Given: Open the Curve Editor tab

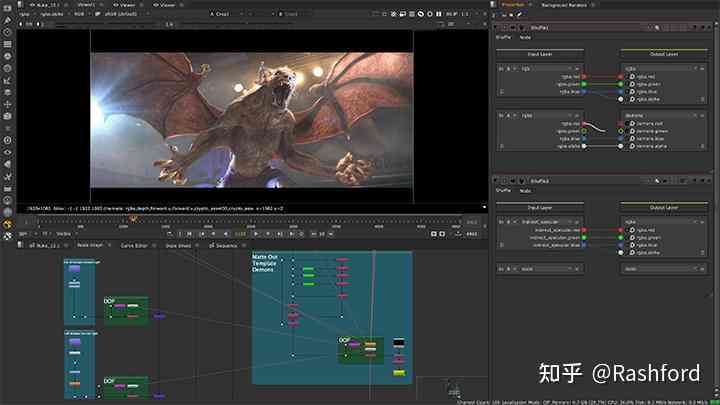Looking at the screenshot, I should [x=134, y=246].
